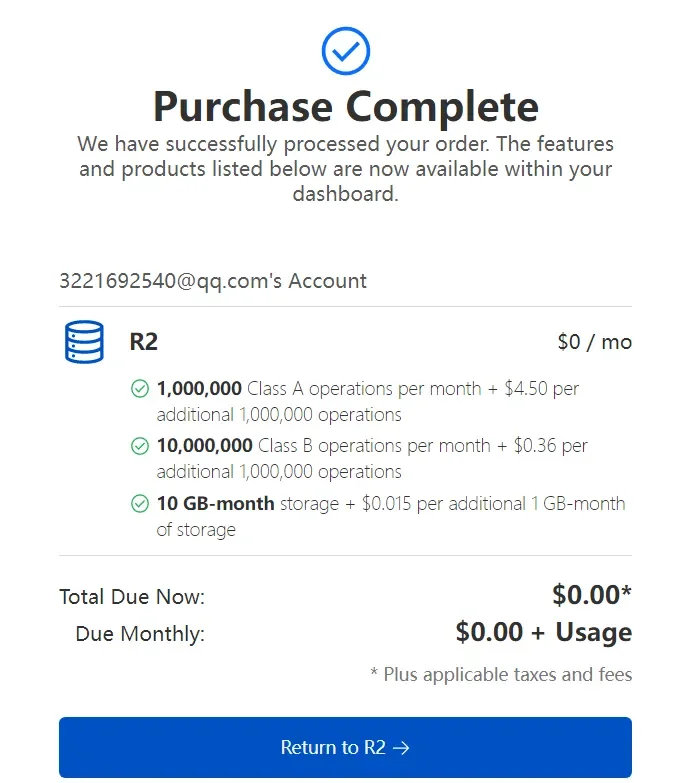Click the Due Monthly label
The width and height of the screenshot is (684, 783).
140,633
